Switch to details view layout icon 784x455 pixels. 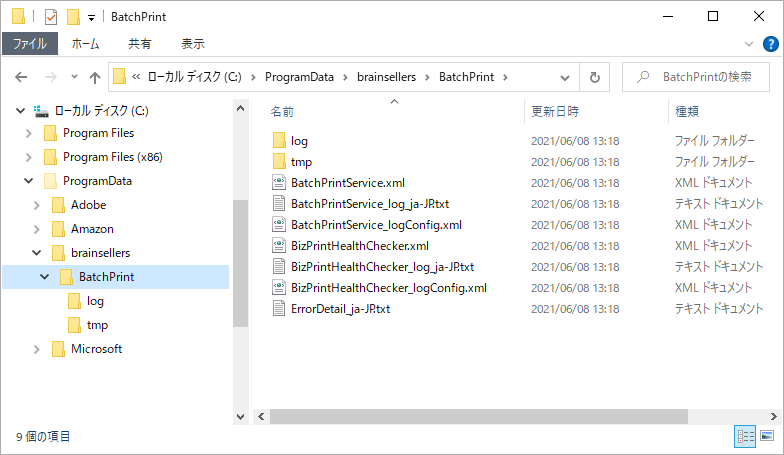pos(746,436)
